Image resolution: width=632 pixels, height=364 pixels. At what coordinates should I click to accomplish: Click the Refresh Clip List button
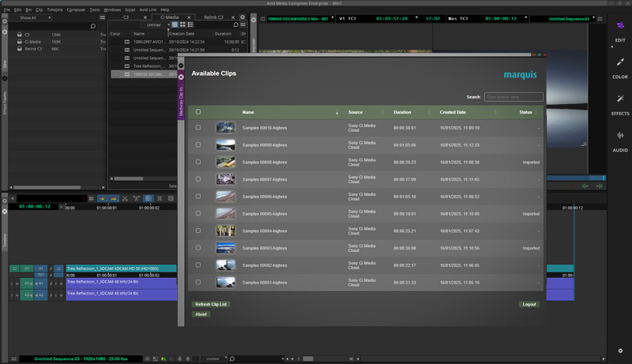tap(211, 305)
